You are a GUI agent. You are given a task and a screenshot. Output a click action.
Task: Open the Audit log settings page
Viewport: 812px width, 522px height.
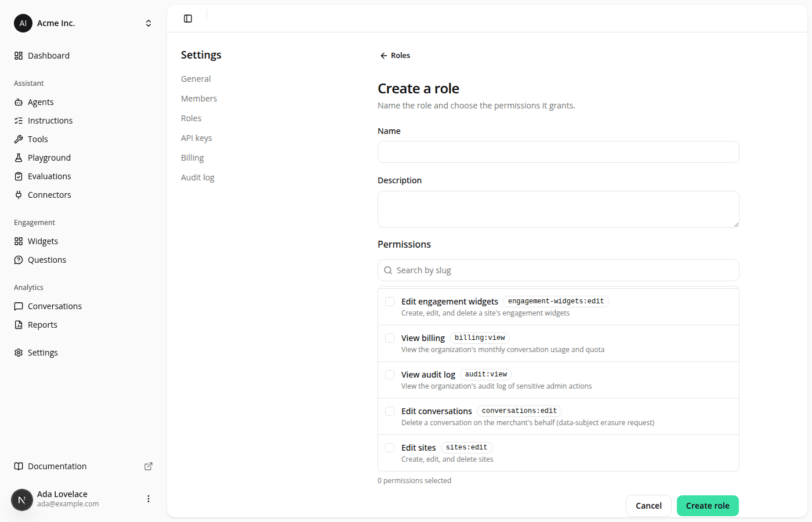[x=198, y=177]
